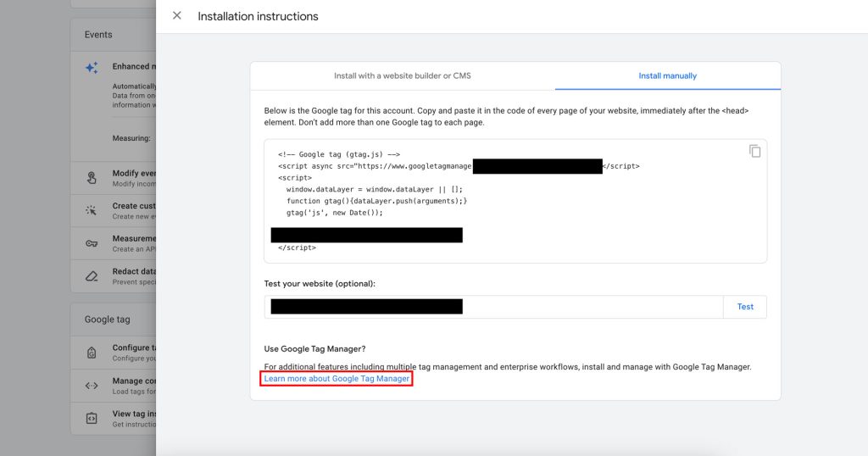The height and width of the screenshot is (456, 868).
Task: Select the Install manually tab
Action: (668, 75)
